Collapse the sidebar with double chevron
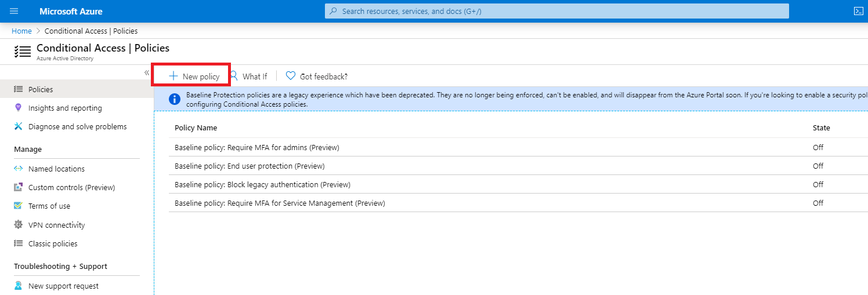Screen dimensions: 868x295 click(147, 72)
